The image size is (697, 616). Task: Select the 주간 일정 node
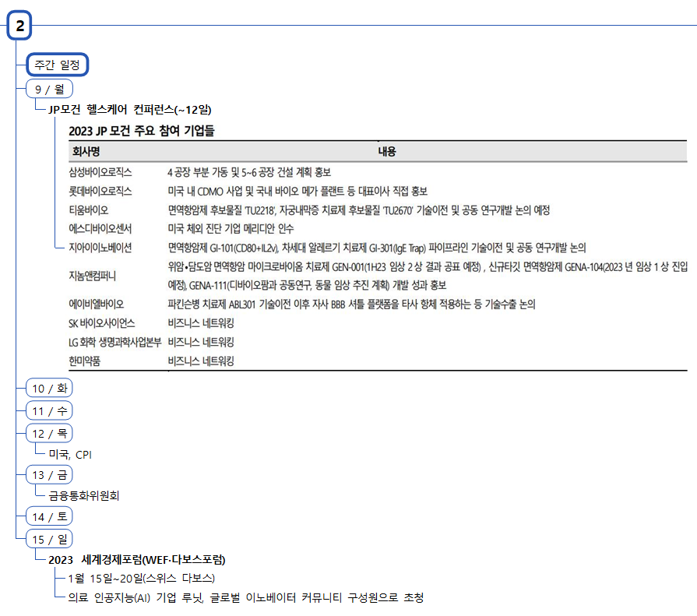tap(58, 65)
